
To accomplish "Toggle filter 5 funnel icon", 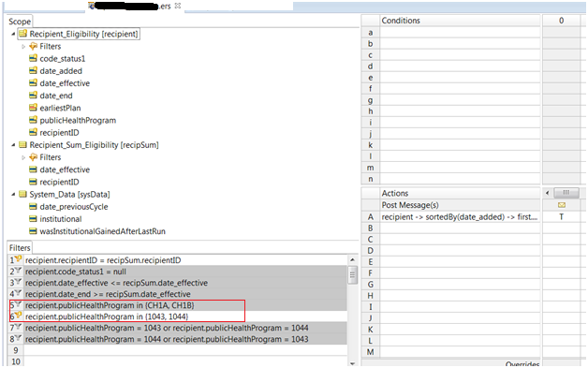I will click(18, 304).
